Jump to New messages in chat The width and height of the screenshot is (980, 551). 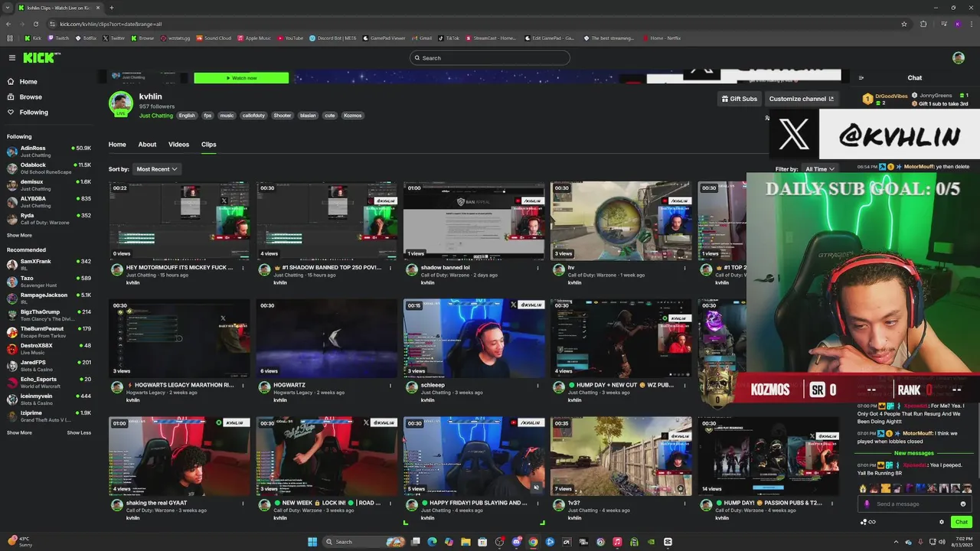tap(913, 453)
